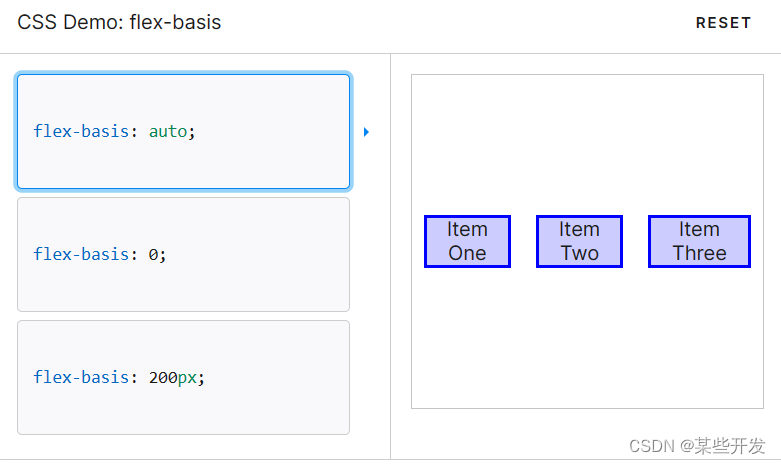Click the CSS Demo: flex-basis heading
781x464 pixels.
119,22
